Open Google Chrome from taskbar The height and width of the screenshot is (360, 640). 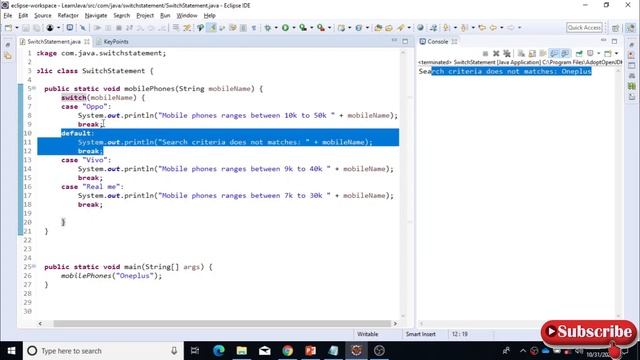(287, 351)
